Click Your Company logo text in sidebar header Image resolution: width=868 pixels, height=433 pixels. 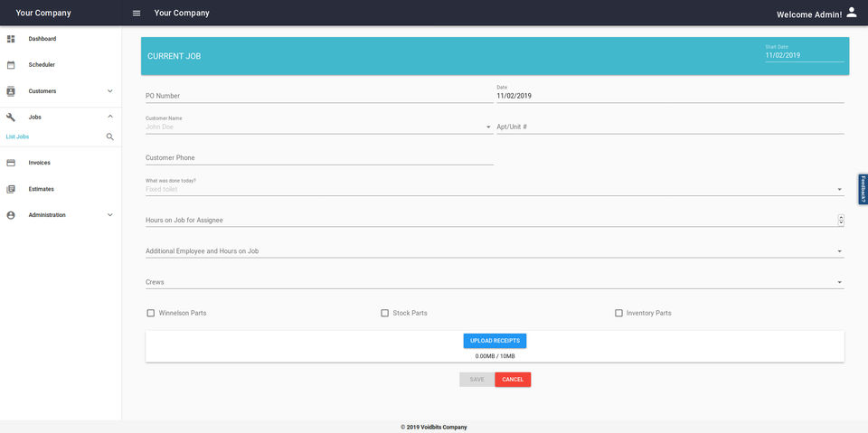tap(43, 14)
